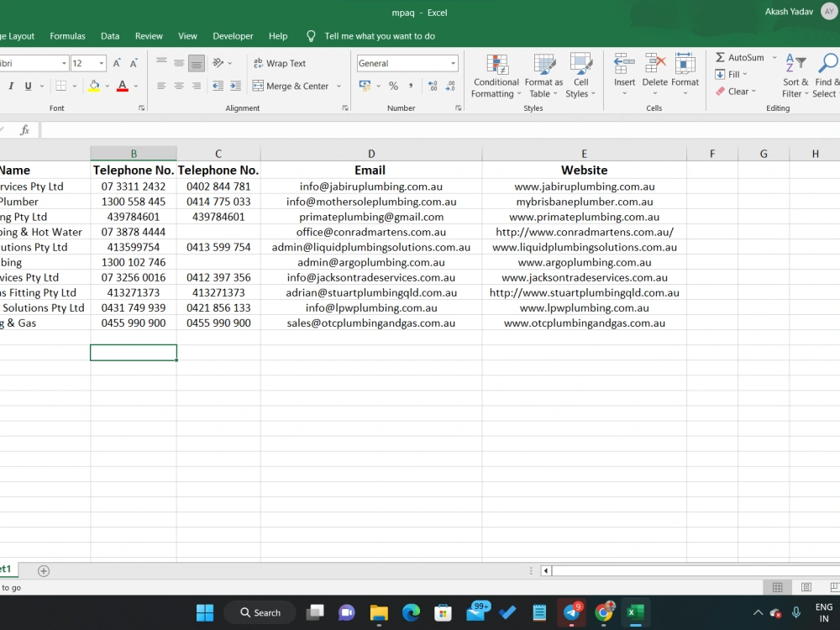Switch to Normal view
840x630 pixels.
(777, 588)
